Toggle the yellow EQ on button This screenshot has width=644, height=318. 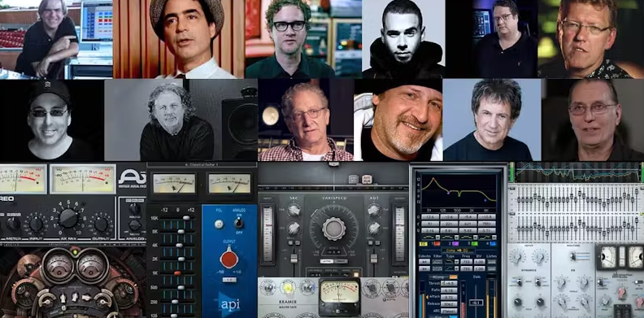[x=423, y=244]
